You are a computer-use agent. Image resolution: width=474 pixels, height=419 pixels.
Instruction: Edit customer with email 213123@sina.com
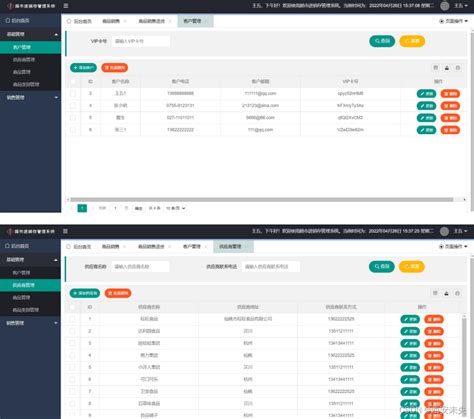426,106
